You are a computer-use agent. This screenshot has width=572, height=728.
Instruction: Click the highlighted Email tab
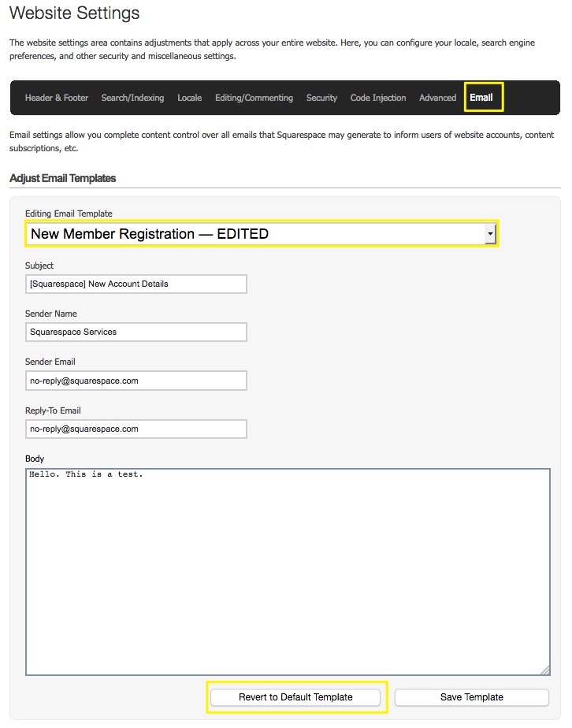481,98
